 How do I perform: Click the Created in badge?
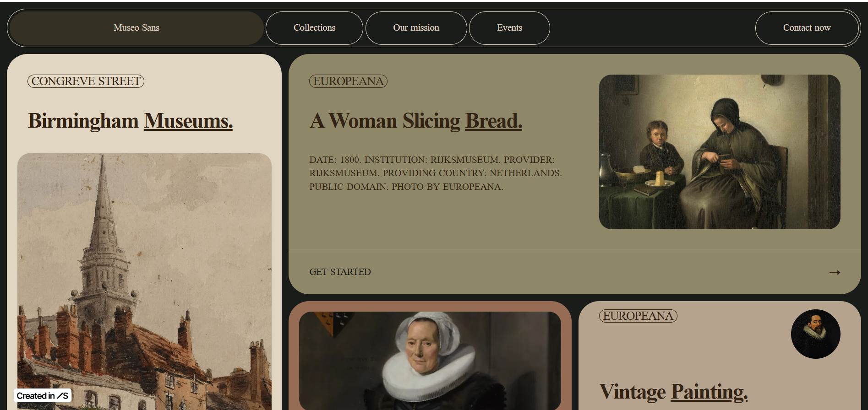pyautogui.click(x=43, y=396)
